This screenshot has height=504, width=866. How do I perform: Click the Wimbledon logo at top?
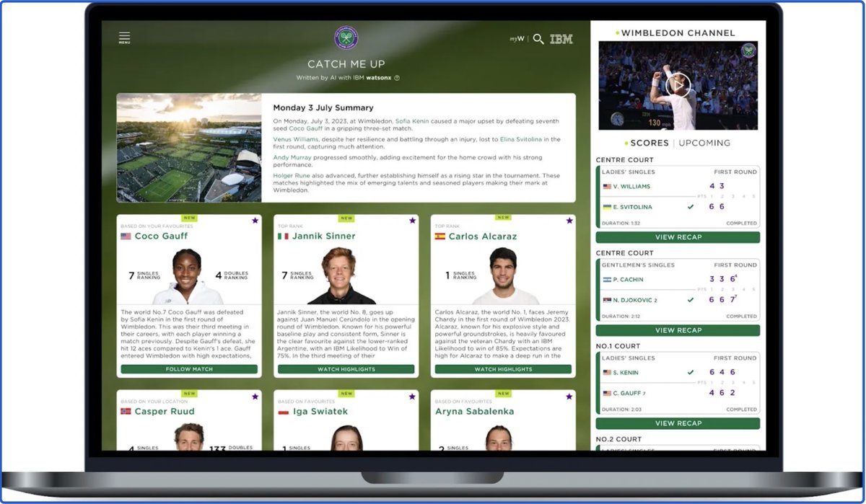(x=346, y=38)
